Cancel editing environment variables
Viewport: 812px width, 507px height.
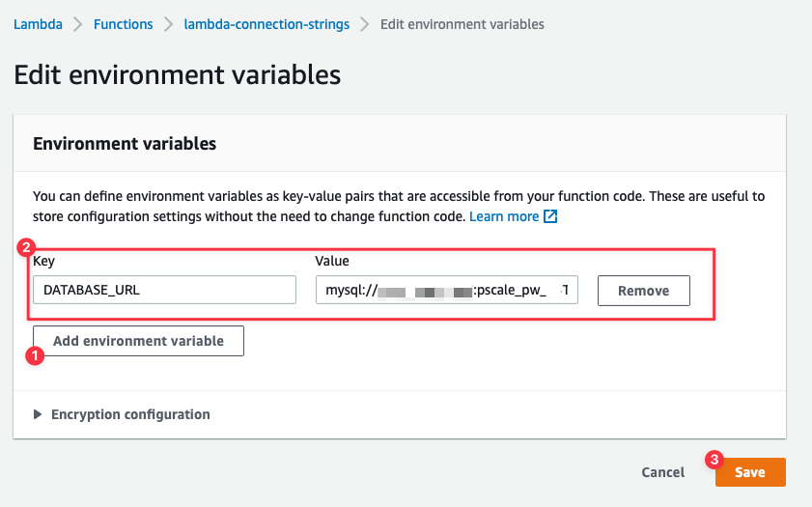663,472
